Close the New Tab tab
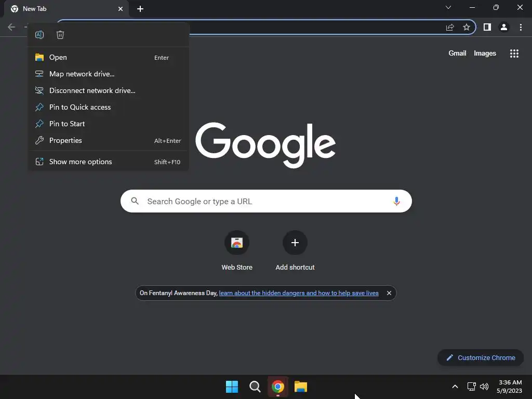 click(x=121, y=9)
